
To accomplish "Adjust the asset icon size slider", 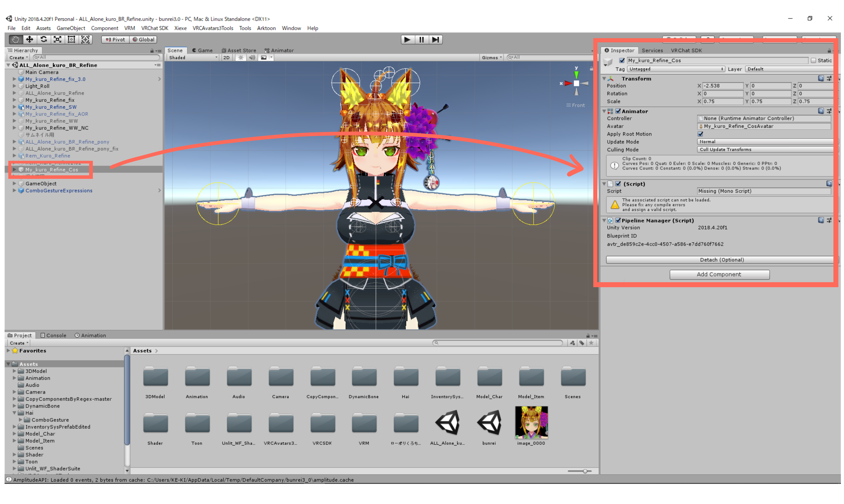I will click(x=585, y=471).
